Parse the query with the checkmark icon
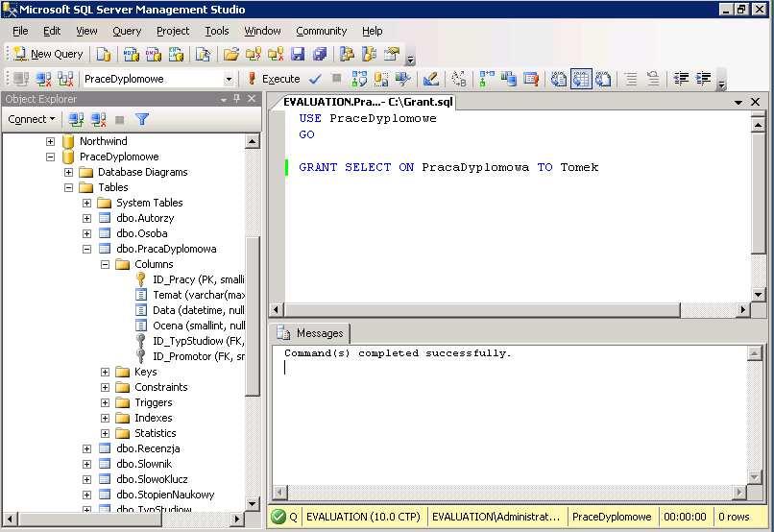The height and width of the screenshot is (532, 774). (315, 79)
